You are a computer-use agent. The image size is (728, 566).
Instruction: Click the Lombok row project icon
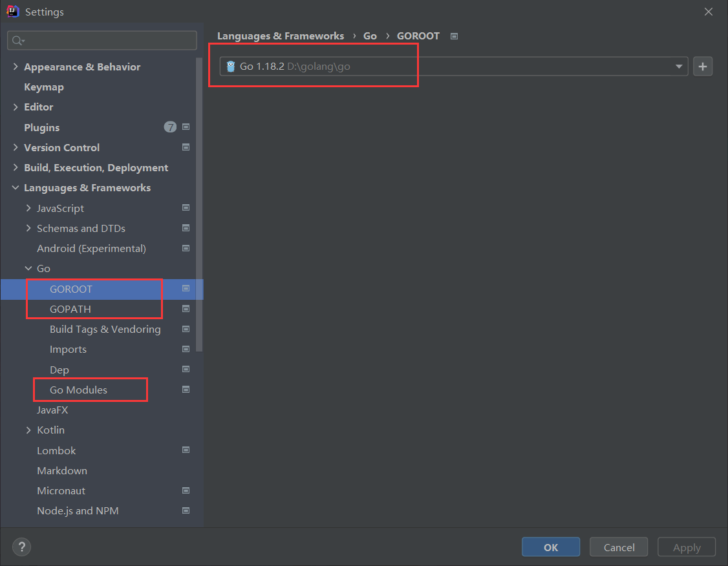(186, 450)
